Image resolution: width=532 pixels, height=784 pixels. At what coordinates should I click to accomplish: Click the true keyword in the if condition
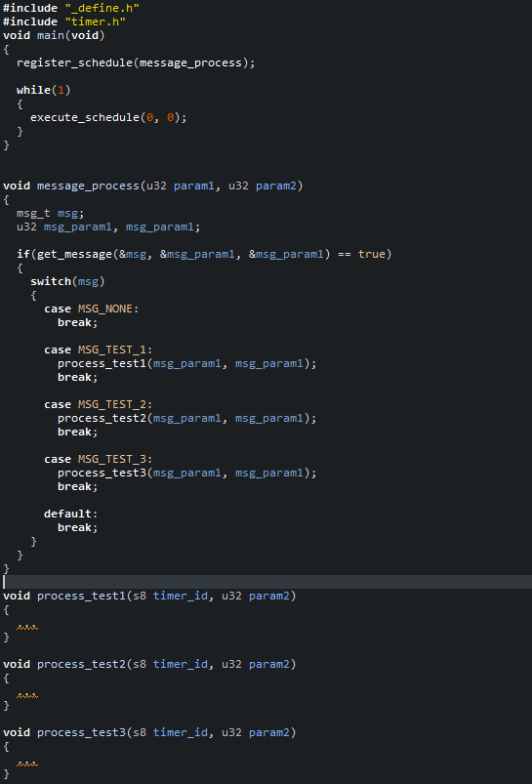tap(372, 254)
